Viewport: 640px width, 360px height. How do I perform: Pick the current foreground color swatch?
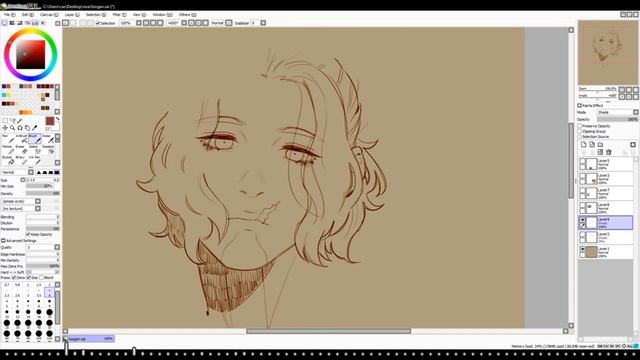tap(50, 121)
